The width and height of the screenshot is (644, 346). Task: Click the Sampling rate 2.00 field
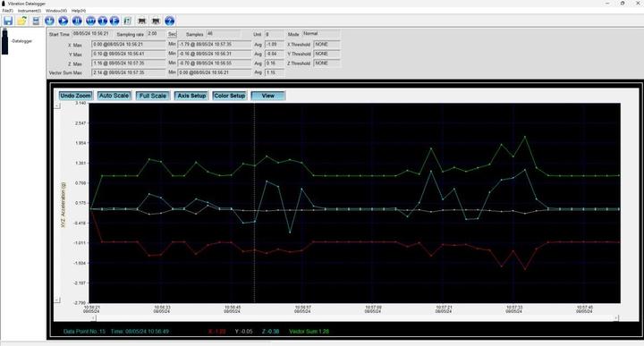point(157,34)
